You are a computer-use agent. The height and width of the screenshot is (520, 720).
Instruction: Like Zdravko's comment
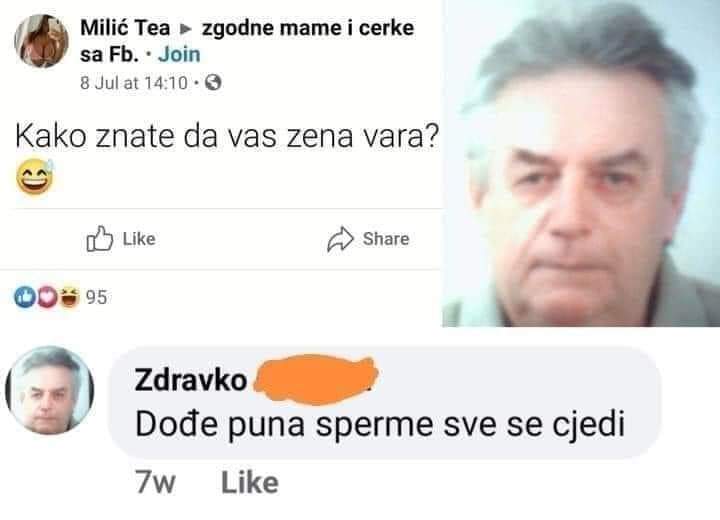(x=250, y=483)
